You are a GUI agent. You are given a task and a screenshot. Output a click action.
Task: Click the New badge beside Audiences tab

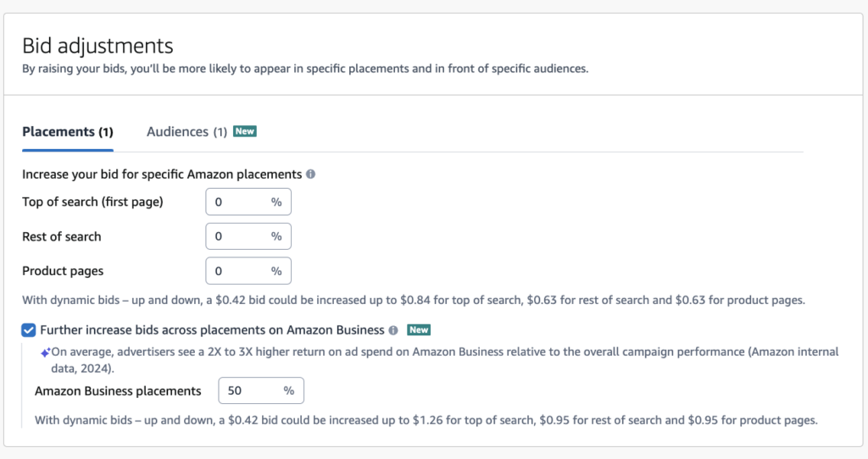coord(245,131)
